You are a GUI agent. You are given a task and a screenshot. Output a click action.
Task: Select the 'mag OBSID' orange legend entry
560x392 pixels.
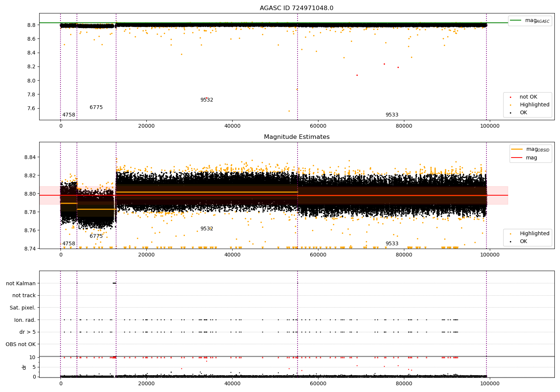click(x=530, y=149)
